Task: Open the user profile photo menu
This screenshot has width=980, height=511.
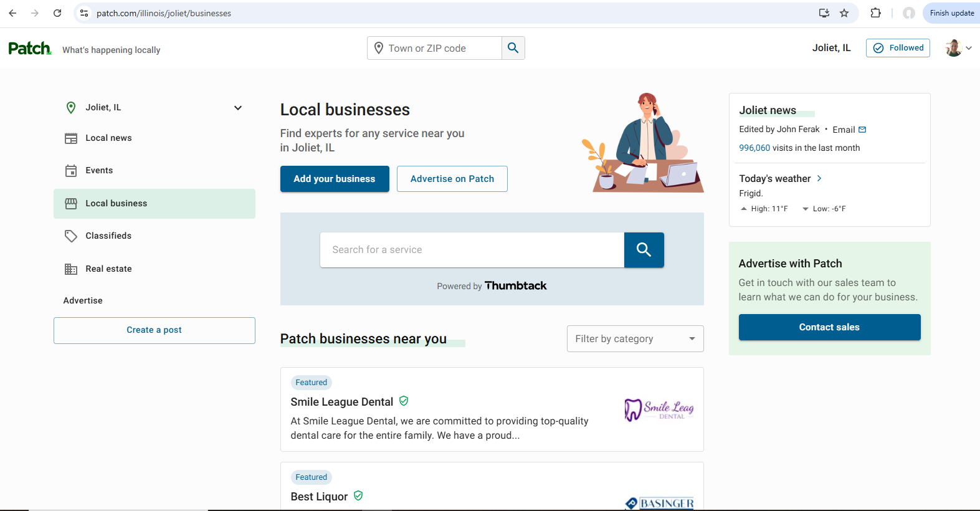Action: tap(953, 48)
